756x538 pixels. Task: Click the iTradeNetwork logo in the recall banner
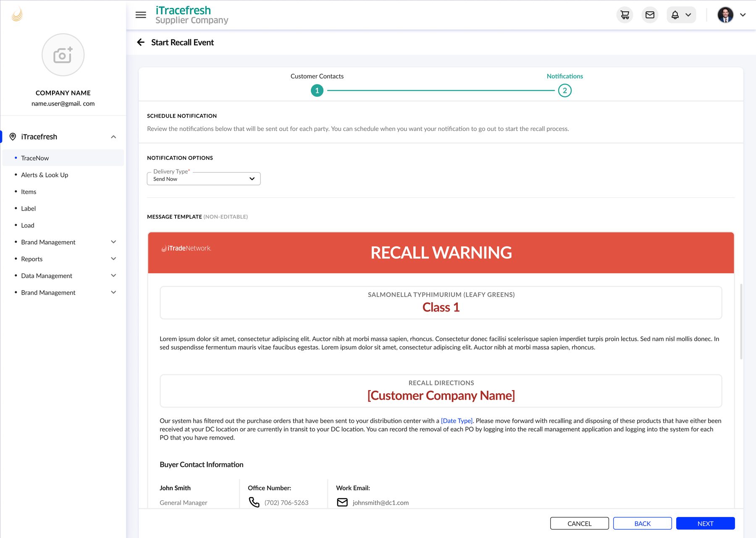(x=186, y=248)
